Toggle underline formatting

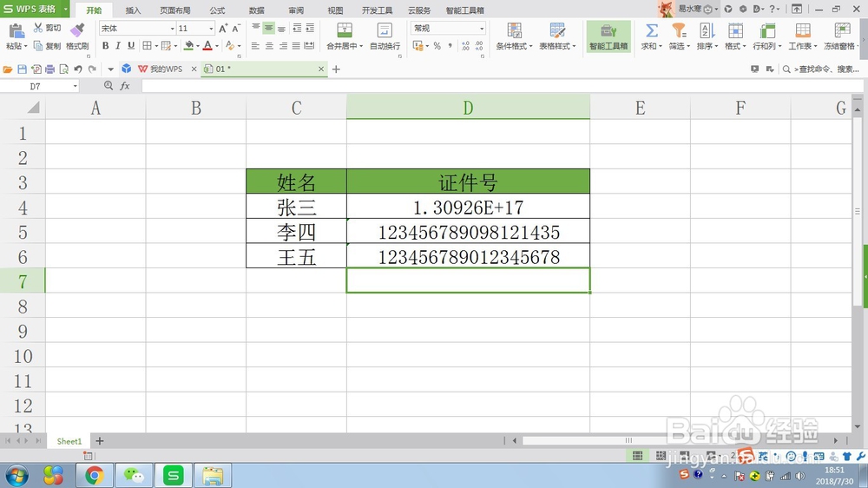coord(131,46)
